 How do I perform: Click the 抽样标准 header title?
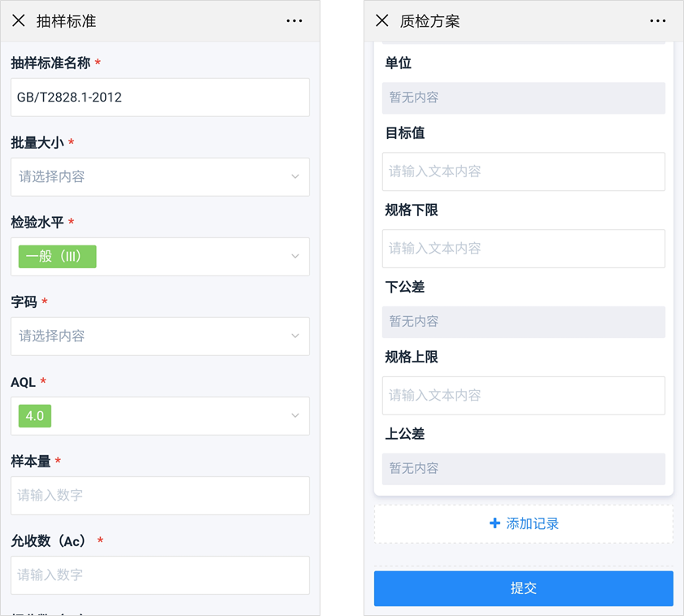(x=67, y=21)
